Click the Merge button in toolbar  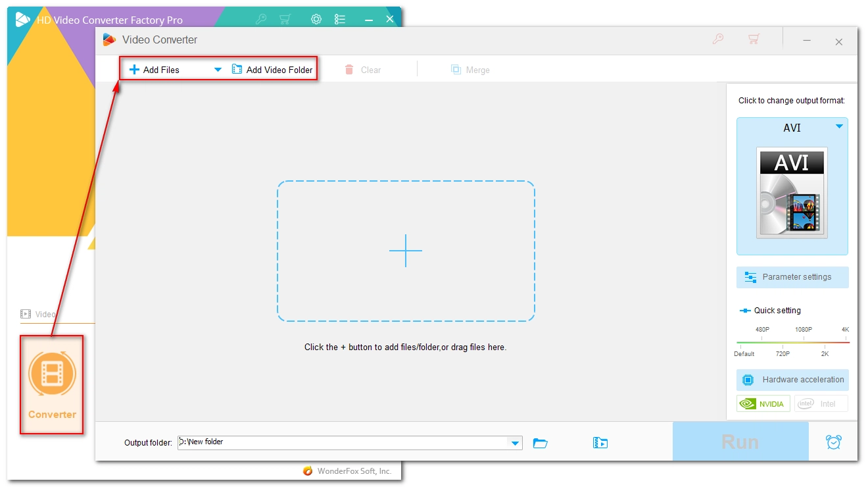[470, 70]
